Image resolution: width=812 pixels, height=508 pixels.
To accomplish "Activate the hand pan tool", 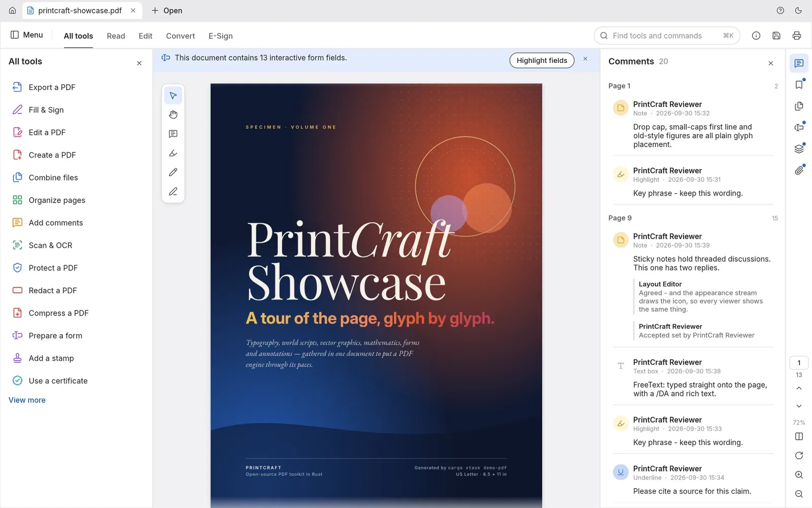I will point(173,115).
